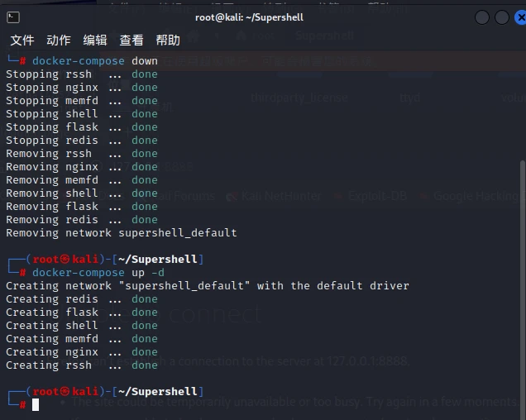Open the 查看 menu
The image size is (526, 420).
pos(131,41)
